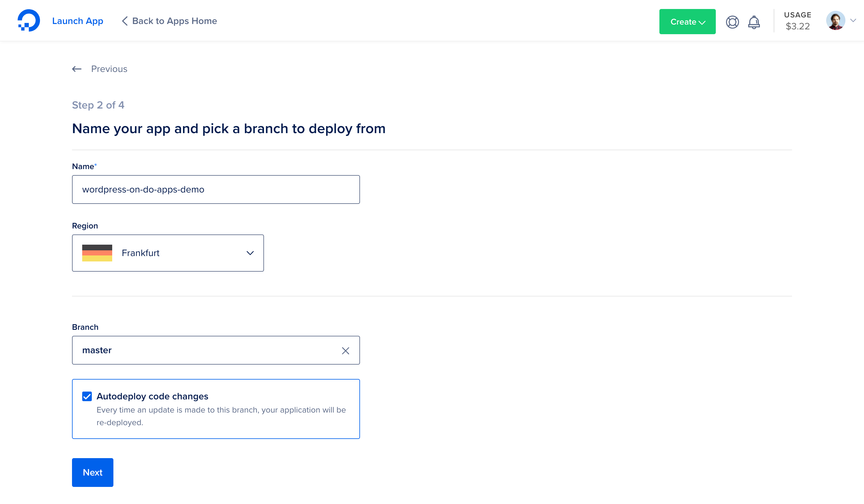Click the chevron before Back to Apps Home

pyautogui.click(x=125, y=21)
